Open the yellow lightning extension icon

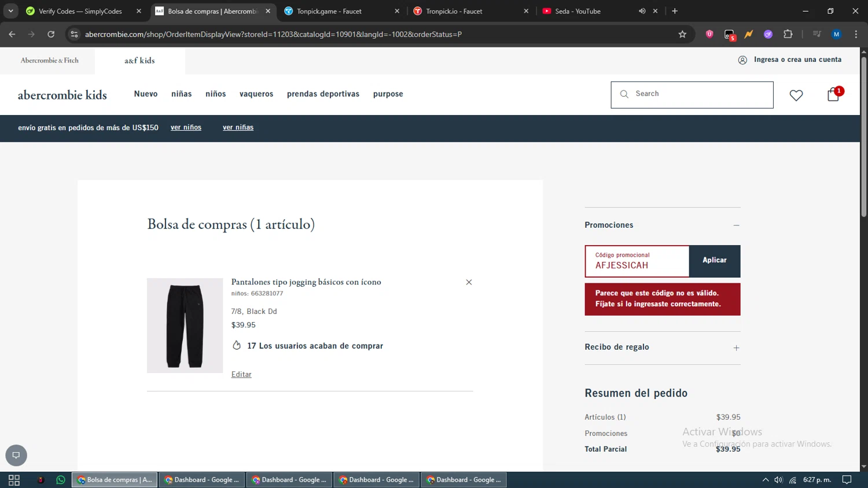click(x=749, y=34)
